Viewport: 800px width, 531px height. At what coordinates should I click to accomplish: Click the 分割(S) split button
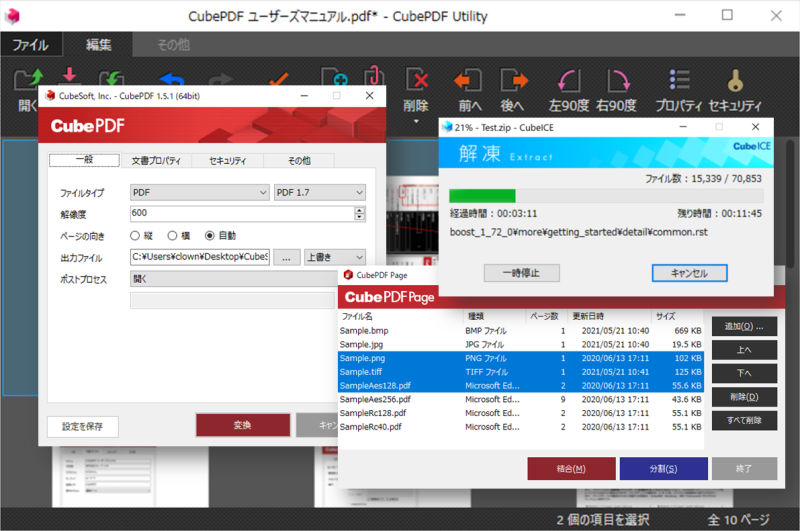tap(663, 468)
